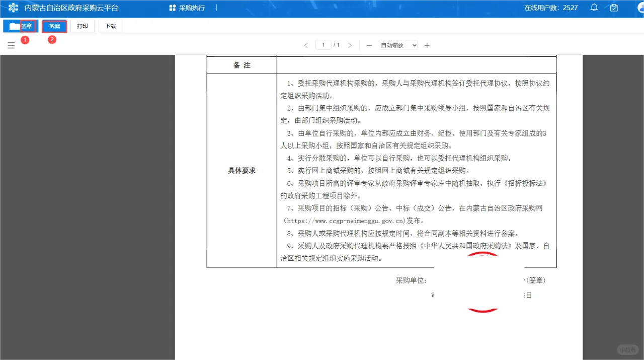Click the 打印 print button
This screenshot has width=644, height=360.
point(83,26)
